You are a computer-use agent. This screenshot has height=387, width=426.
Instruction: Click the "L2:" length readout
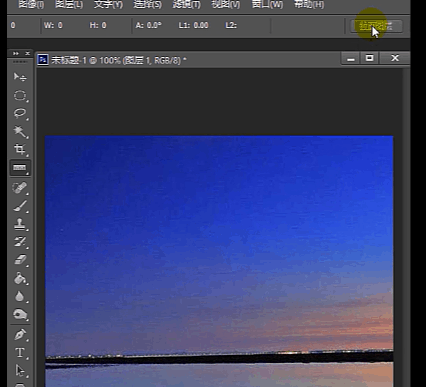231,25
